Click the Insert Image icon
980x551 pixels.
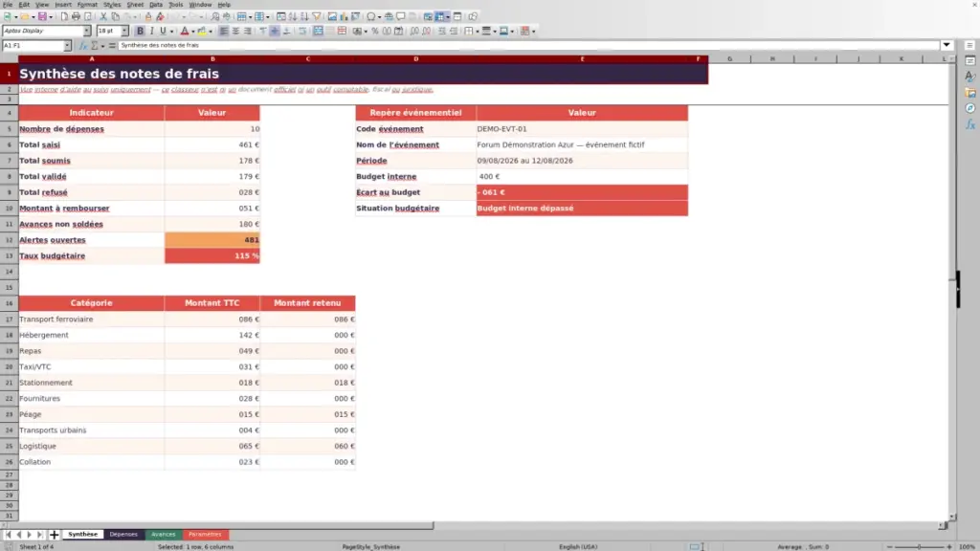[332, 16]
